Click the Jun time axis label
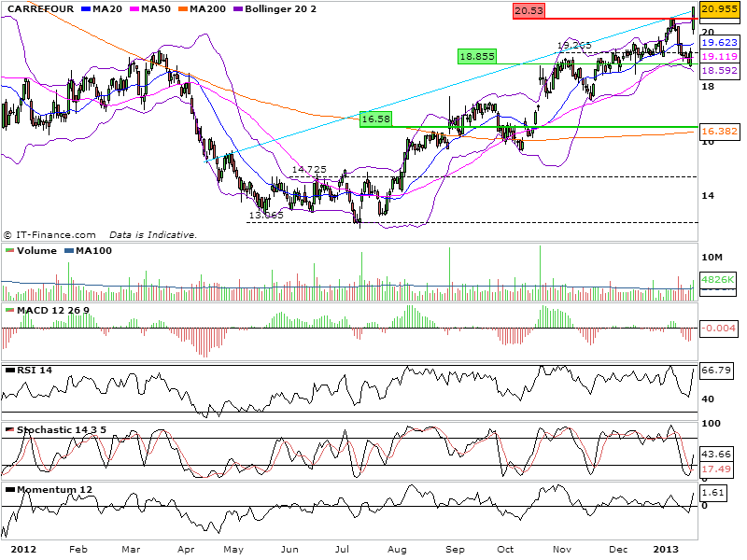 click(289, 550)
